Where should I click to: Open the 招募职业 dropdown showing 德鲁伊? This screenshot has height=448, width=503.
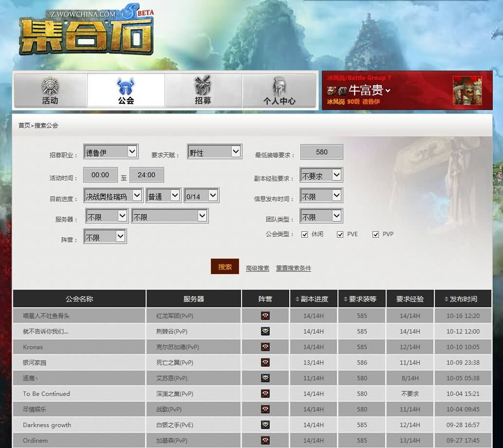coord(111,152)
